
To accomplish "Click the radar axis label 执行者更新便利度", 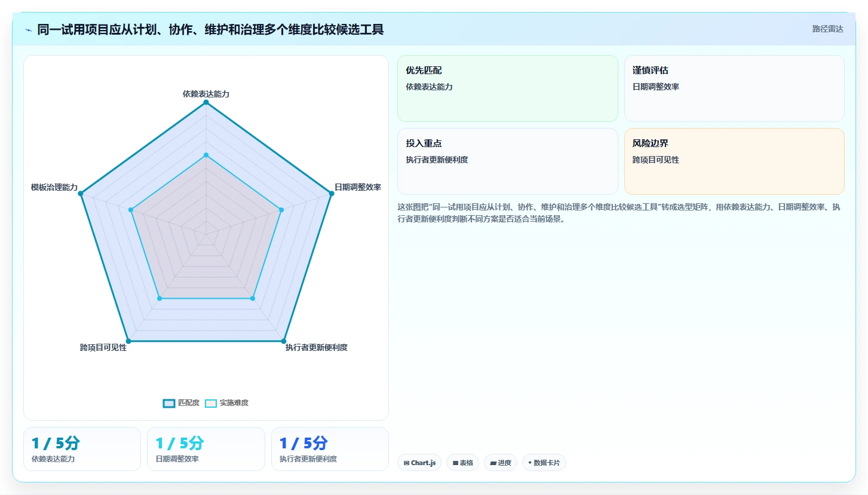I will click(x=317, y=347).
